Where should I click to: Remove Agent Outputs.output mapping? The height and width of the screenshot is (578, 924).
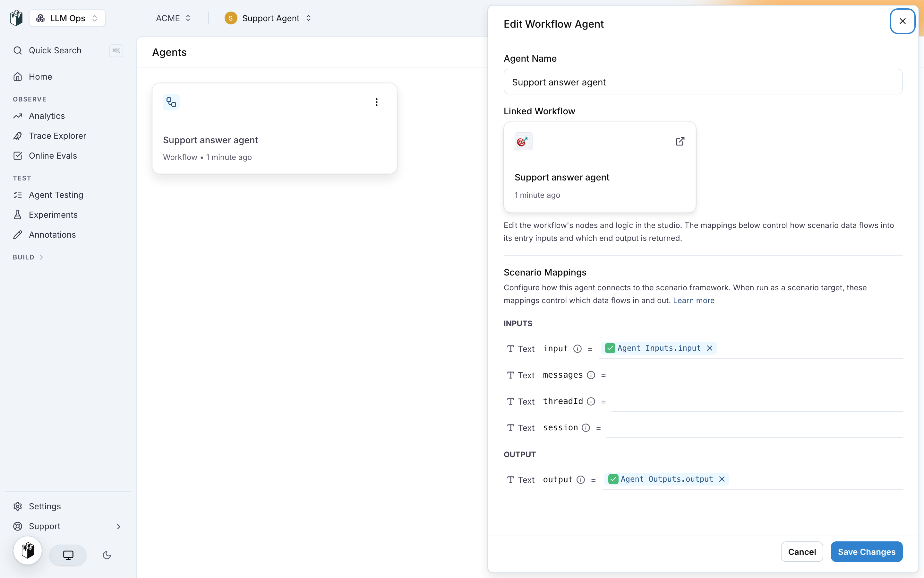[722, 479]
